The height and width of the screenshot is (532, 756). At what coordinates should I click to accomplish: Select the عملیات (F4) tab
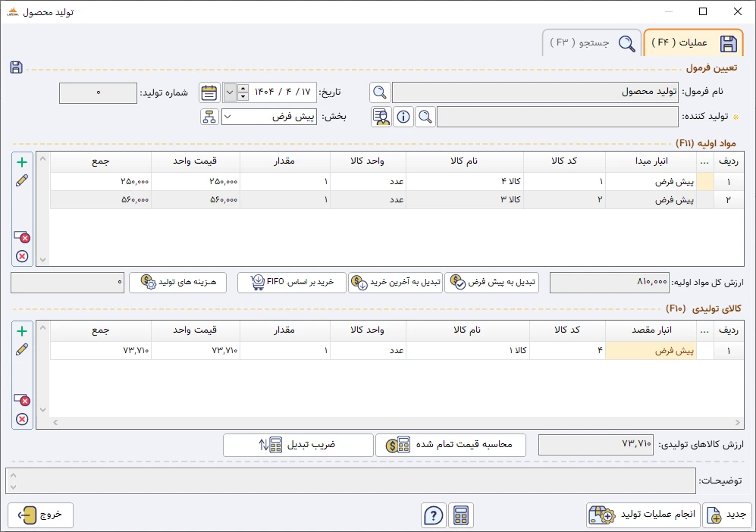pyautogui.click(x=693, y=43)
